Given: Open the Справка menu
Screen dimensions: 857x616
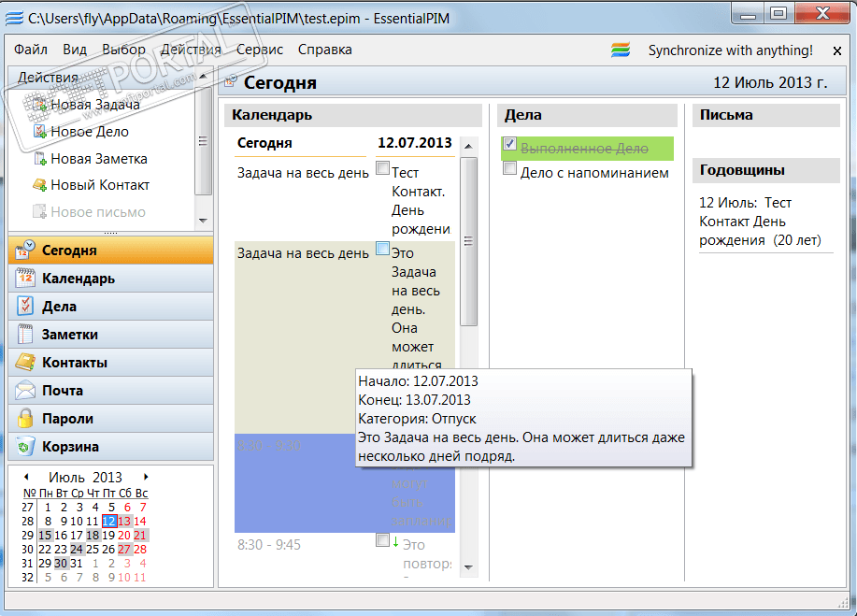Looking at the screenshot, I should pyautogui.click(x=324, y=50).
